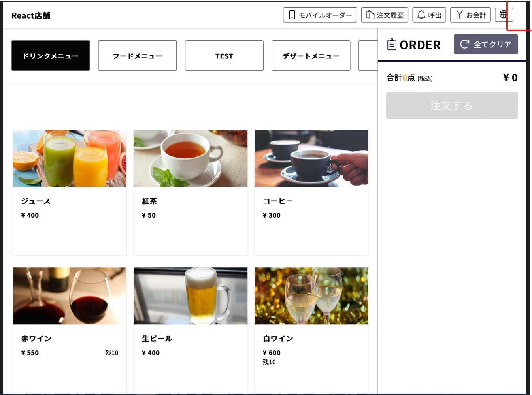Viewport: 532px width, 395px height.
Task: Select the TEST menu tab
Action: pyautogui.click(x=224, y=56)
